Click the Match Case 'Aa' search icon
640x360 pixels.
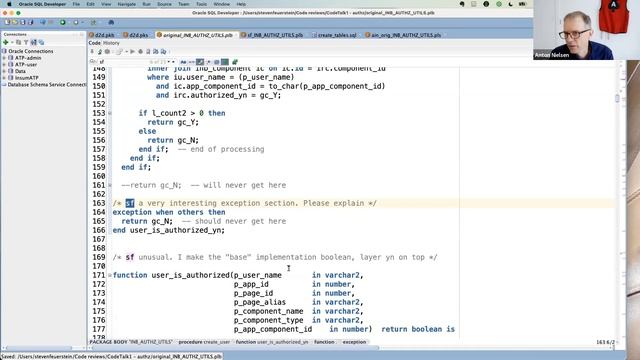tap(183, 62)
